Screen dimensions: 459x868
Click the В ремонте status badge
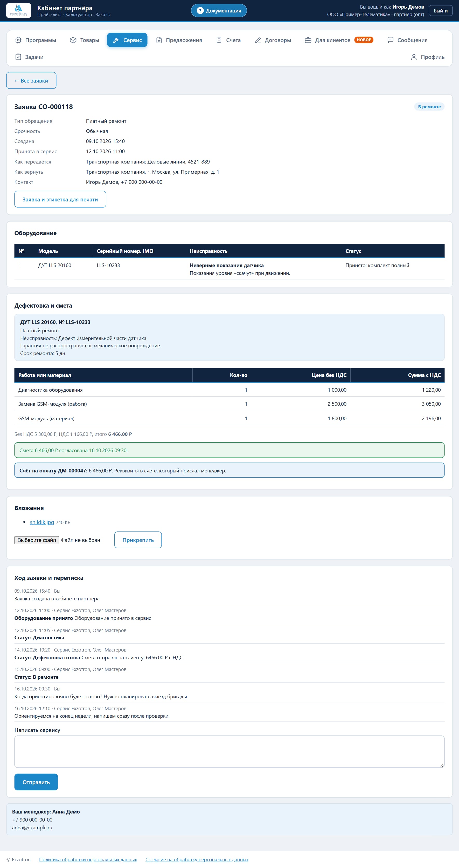pyautogui.click(x=429, y=107)
